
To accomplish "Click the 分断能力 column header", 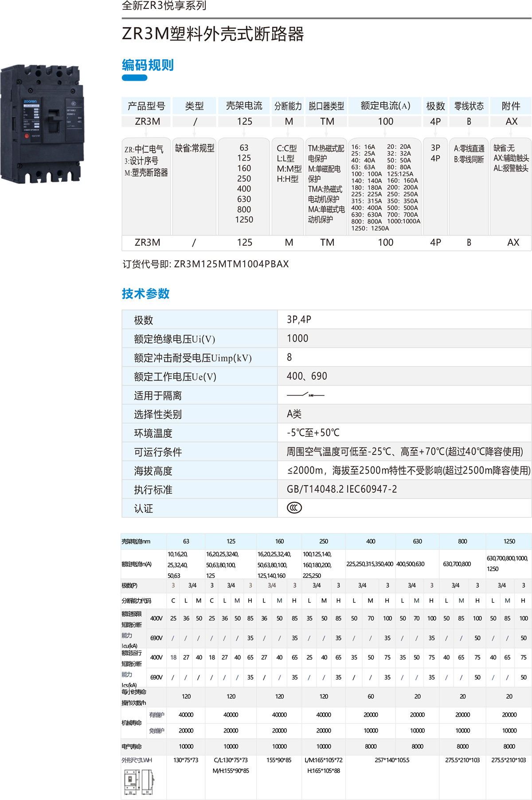I will pos(288,106).
